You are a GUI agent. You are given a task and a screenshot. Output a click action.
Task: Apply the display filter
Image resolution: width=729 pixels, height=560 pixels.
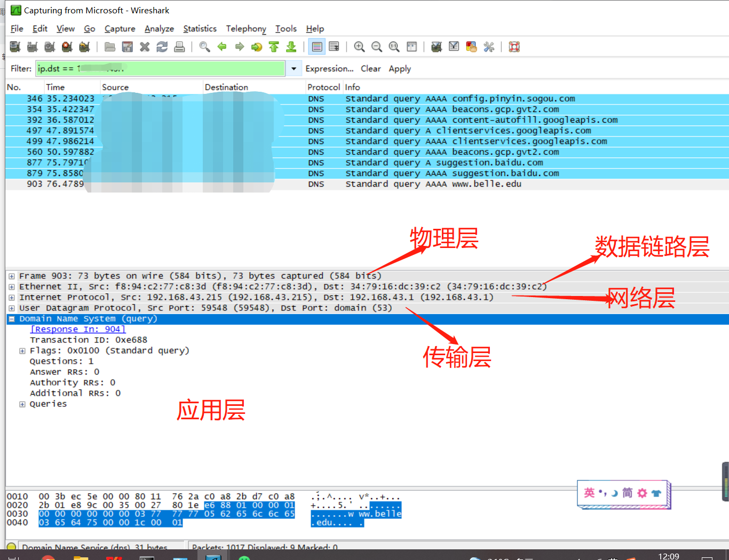click(400, 69)
